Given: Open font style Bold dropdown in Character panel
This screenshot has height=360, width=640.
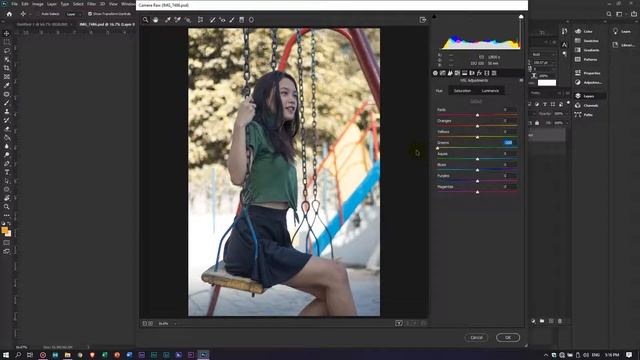Looking at the screenshot, I should [543, 54].
